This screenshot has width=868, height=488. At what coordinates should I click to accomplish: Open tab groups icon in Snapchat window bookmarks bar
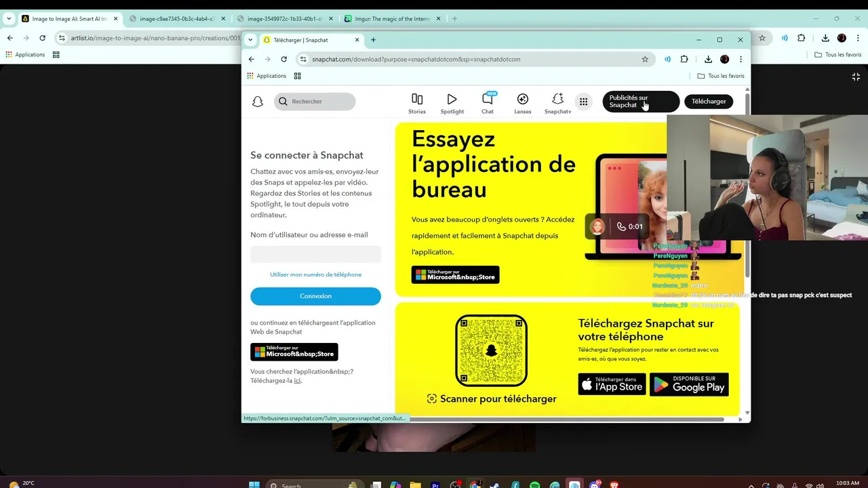click(x=298, y=76)
